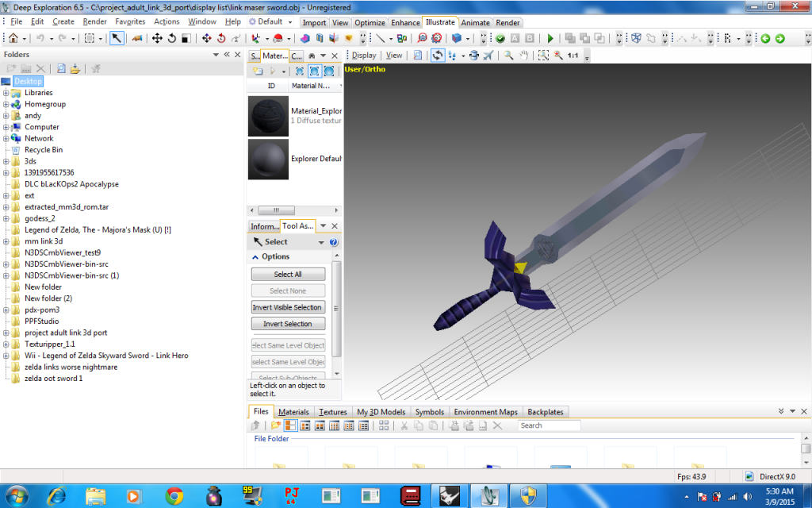Click the 1:1 actual size icon
This screenshot has width=812, height=508.
pos(573,56)
